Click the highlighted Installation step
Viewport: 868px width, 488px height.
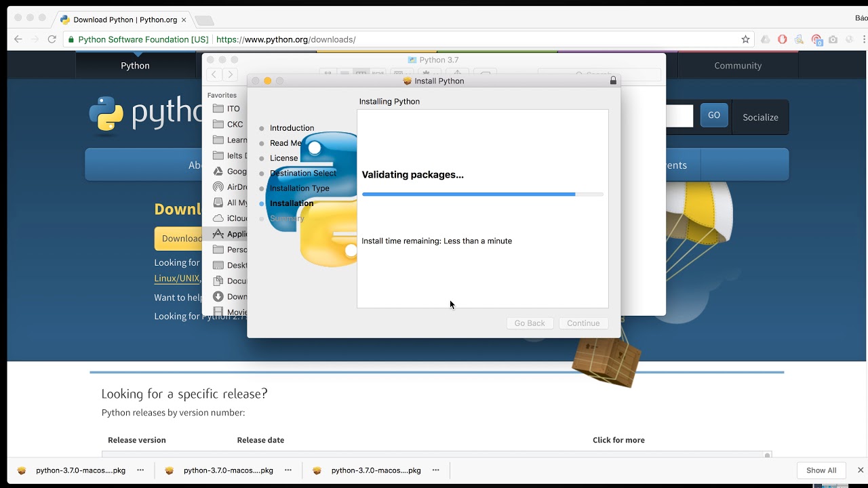pyautogui.click(x=292, y=203)
